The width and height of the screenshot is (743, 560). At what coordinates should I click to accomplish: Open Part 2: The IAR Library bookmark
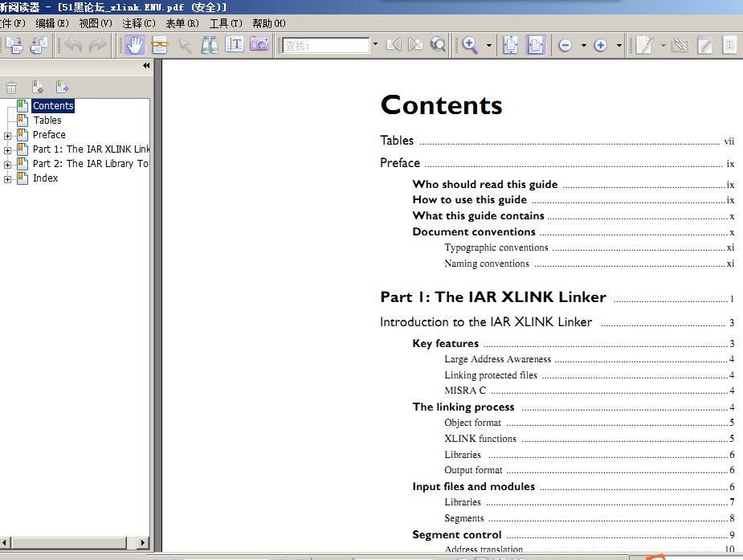point(91,163)
